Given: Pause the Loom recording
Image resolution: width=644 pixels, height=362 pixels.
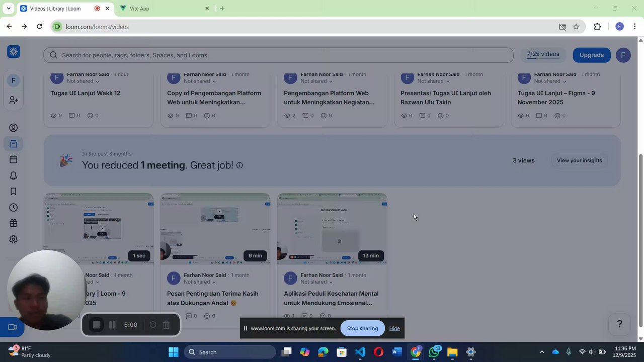Looking at the screenshot, I should (x=112, y=325).
